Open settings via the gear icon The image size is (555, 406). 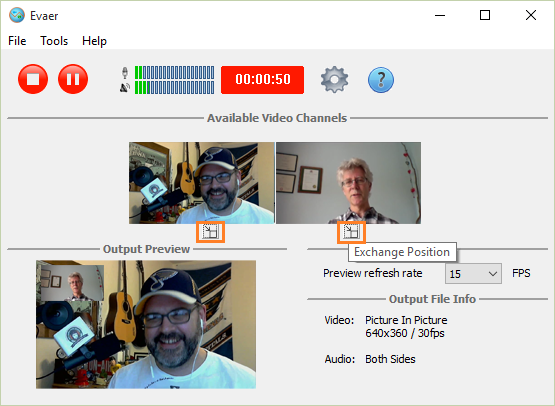[334, 80]
